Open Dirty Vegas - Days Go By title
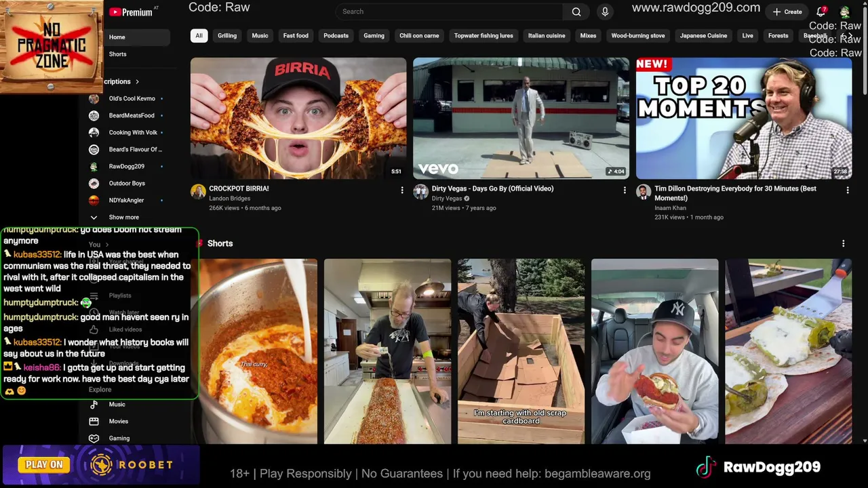The width and height of the screenshot is (868, 488). point(493,188)
